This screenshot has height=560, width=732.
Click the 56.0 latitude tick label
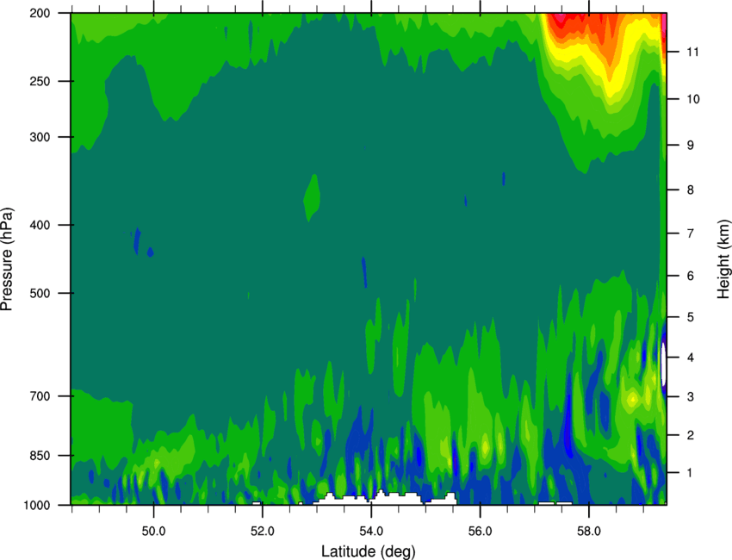480,532
